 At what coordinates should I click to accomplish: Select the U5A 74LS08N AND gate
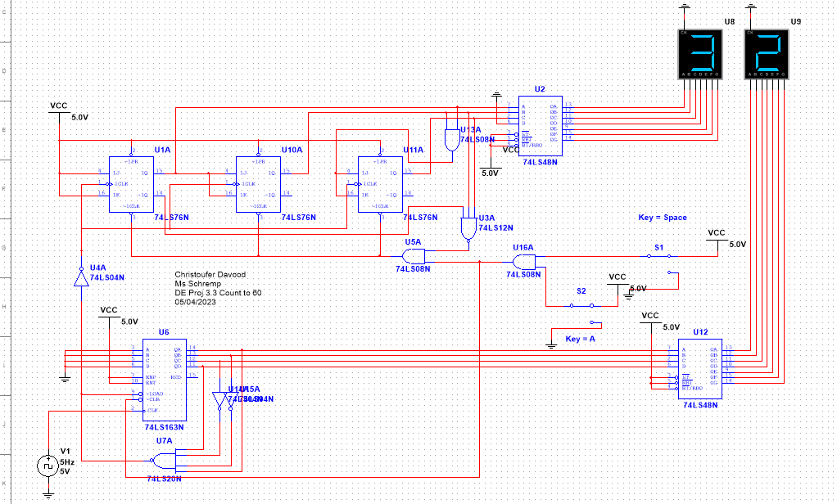pos(414,256)
